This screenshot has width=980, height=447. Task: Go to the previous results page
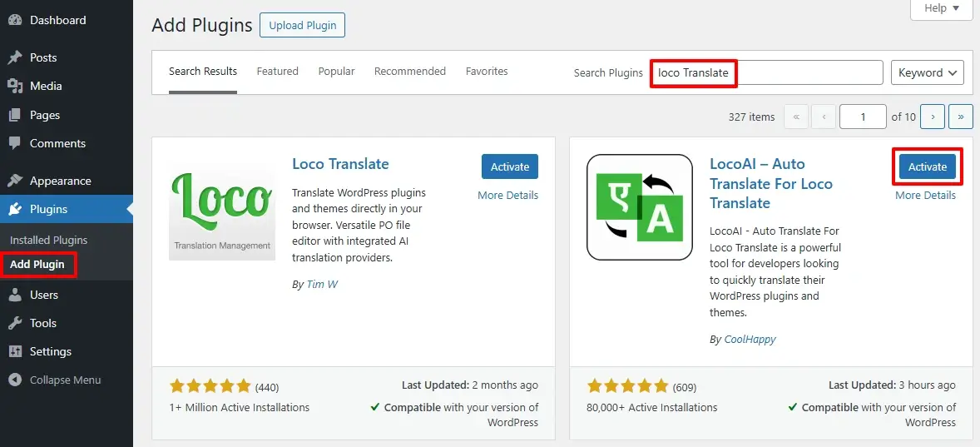[824, 117]
